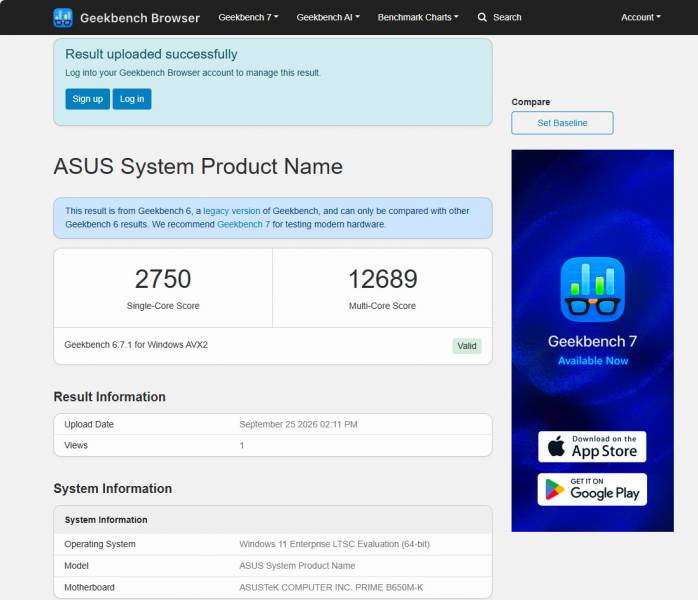The width and height of the screenshot is (698, 600).
Task: Expand the Account dropdown menu
Action: click(641, 17)
